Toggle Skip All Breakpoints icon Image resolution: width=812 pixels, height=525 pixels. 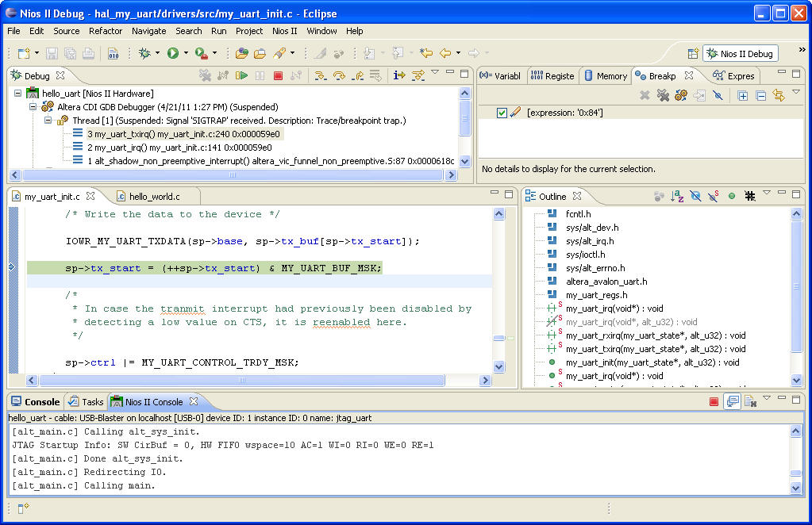[x=718, y=95]
